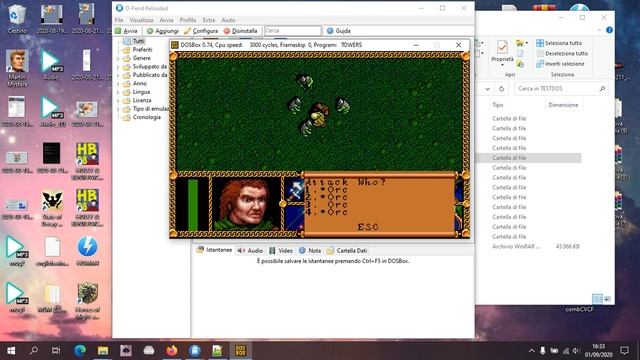Image resolution: width=640 pixels, height=360 pixels.
Task: Click the hero portrait in the game
Action: click(x=246, y=204)
